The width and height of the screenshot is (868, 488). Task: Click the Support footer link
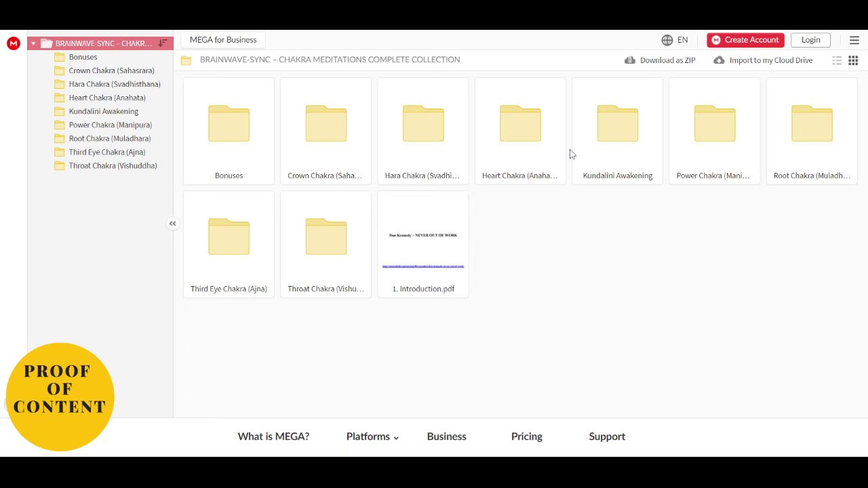607,436
